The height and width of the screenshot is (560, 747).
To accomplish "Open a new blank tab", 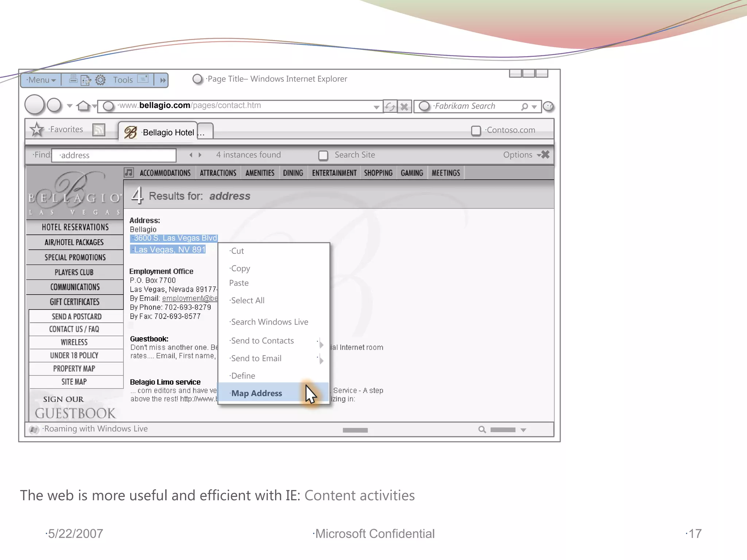I will click(x=205, y=132).
